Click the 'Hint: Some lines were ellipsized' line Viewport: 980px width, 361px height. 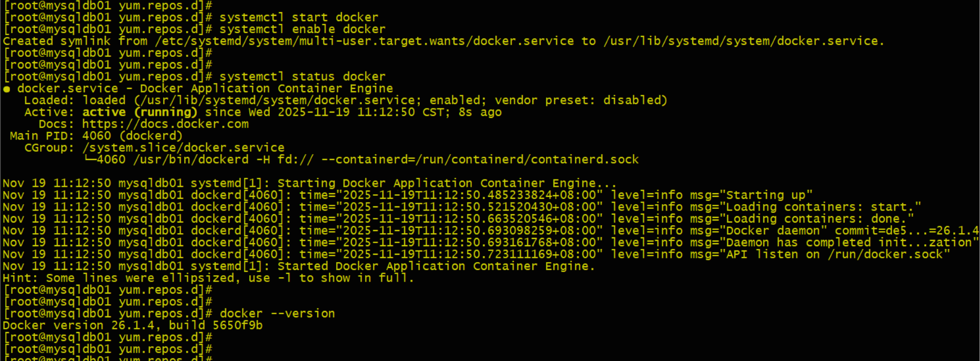coord(208,278)
